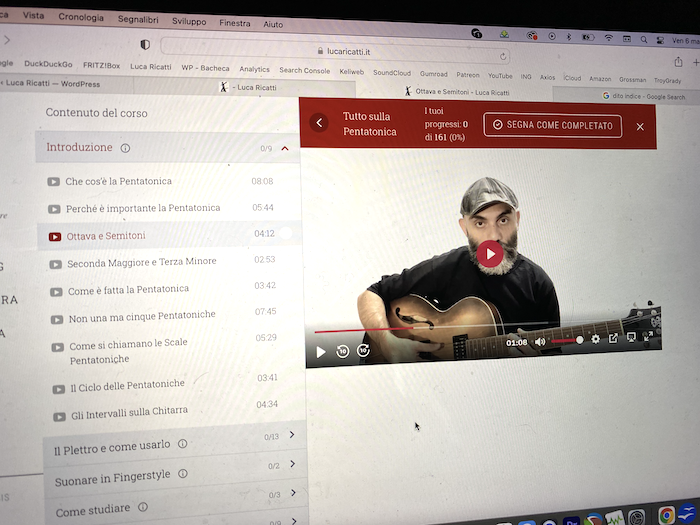
Task: Mute the video with the speaker icon
Action: point(540,342)
